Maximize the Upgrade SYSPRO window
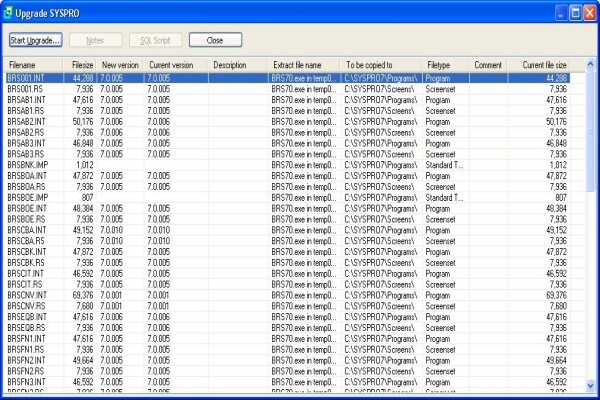This screenshot has height=400, width=600. 576,13
